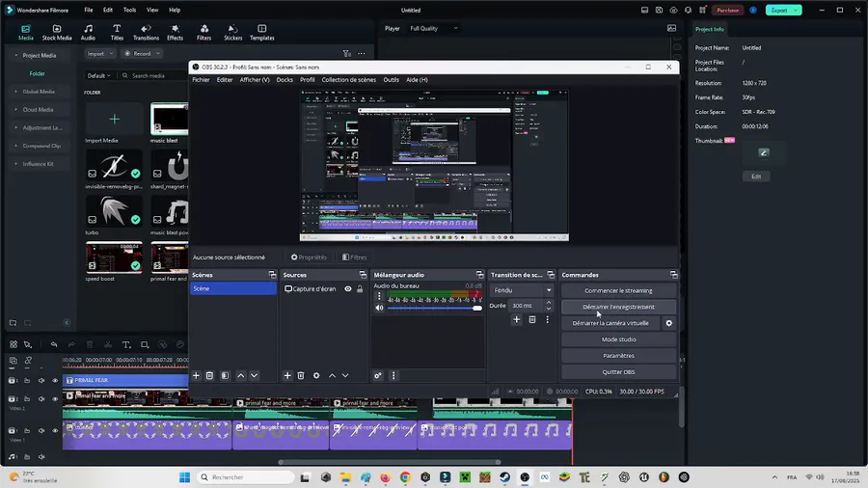Hide the Video 2 track
868x488 pixels.
55,399
